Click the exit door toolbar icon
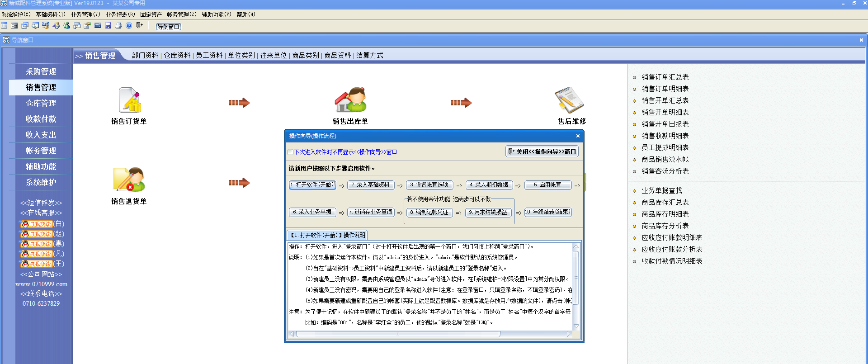868x364 pixels. [139, 25]
